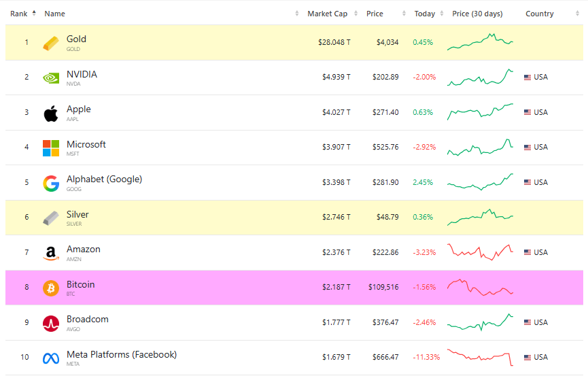Click the Bitcoin logo icon
This screenshot has width=588, height=376.
[51, 288]
